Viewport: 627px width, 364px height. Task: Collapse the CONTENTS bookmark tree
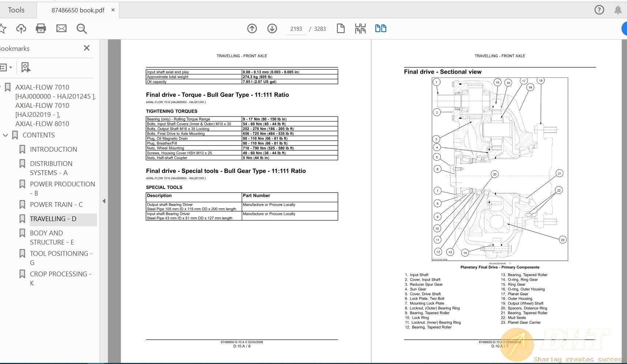coord(5,135)
